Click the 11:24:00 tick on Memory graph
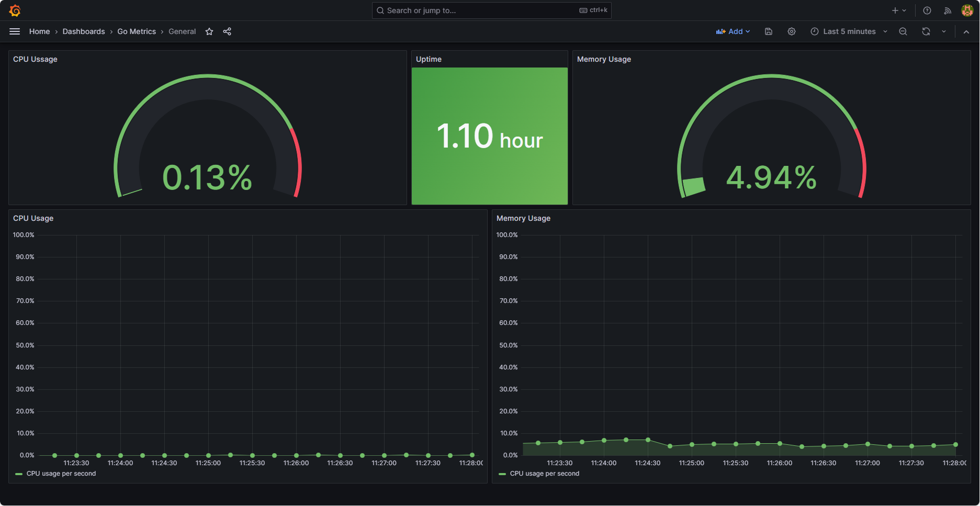The image size is (980, 506). (x=604, y=463)
